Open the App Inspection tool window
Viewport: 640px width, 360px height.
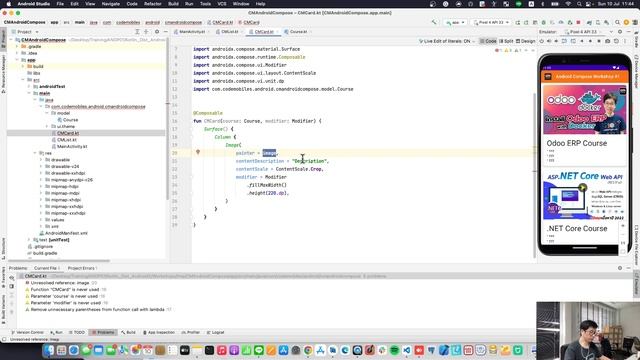[159, 333]
